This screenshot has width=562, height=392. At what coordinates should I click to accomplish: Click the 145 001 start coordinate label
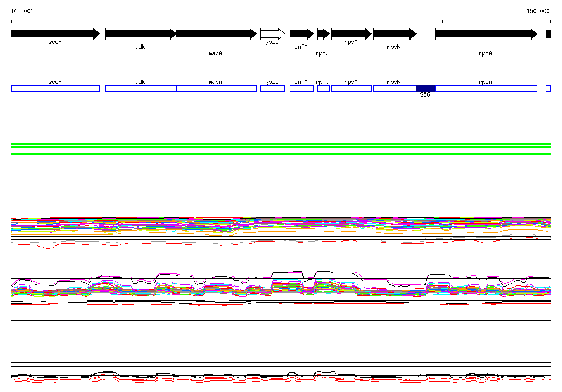click(x=22, y=11)
